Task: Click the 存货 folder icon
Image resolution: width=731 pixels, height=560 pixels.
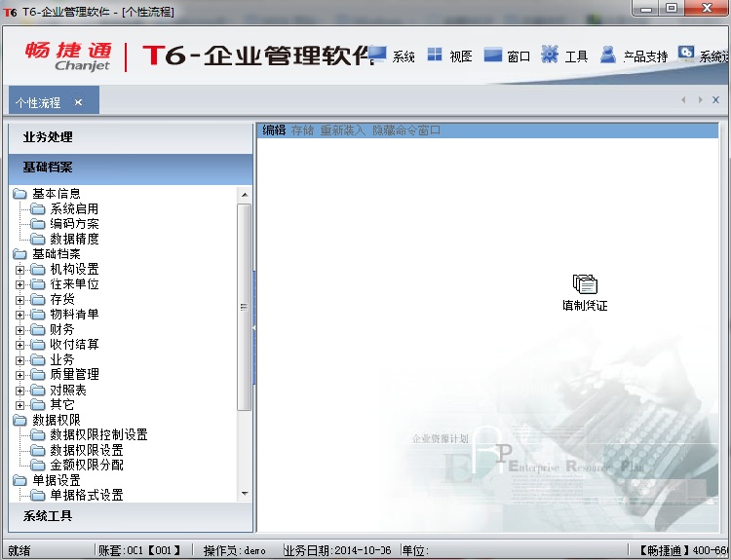Action: pyautogui.click(x=38, y=300)
